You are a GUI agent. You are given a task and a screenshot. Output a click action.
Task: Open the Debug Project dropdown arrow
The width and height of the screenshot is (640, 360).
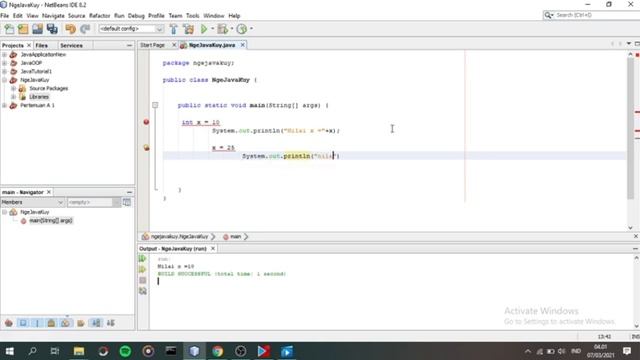[x=232, y=29]
